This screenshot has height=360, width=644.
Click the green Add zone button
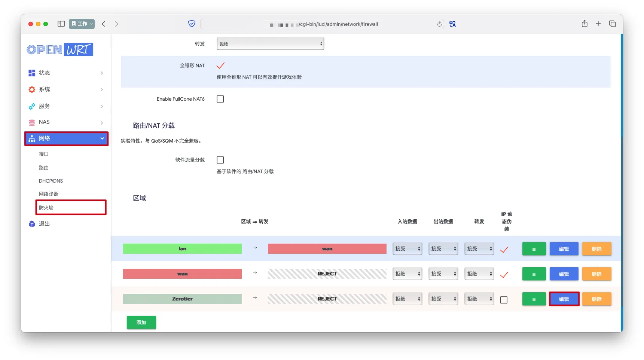(x=141, y=323)
